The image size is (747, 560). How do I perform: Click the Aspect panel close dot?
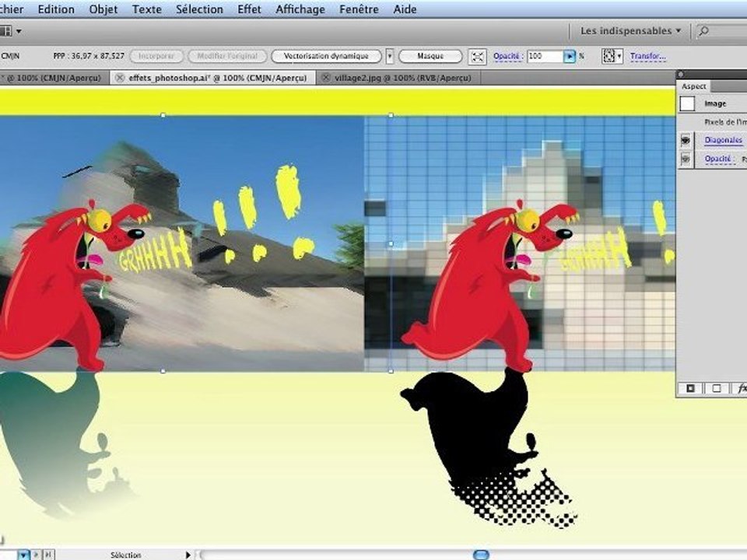(x=681, y=74)
